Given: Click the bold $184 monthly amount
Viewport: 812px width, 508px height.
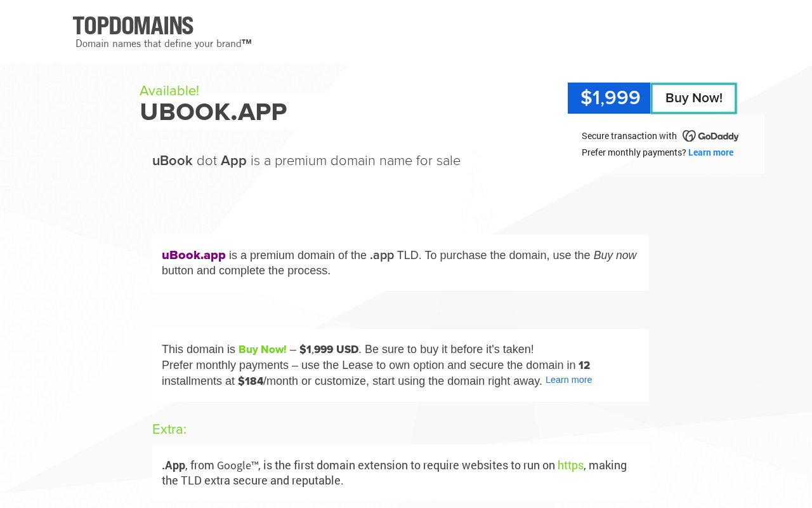Looking at the screenshot, I should click(251, 381).
